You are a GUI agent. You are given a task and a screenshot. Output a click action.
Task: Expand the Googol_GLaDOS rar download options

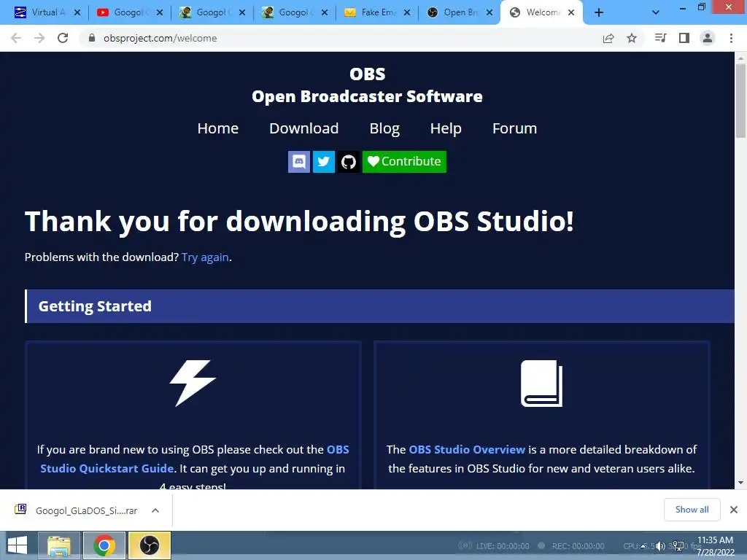(155, 510)
